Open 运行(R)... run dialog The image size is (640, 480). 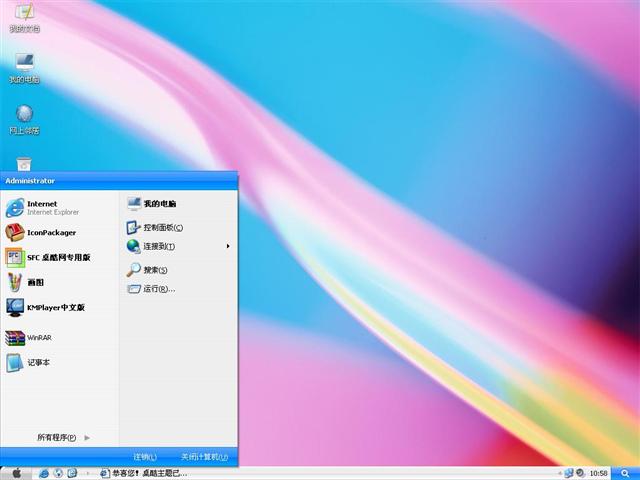tap(178, 289)
